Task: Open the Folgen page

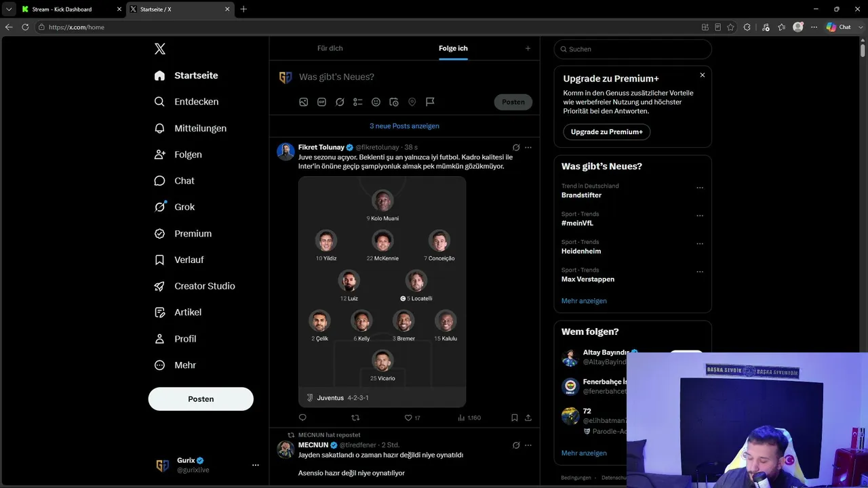Action: [x=178, y=155]
